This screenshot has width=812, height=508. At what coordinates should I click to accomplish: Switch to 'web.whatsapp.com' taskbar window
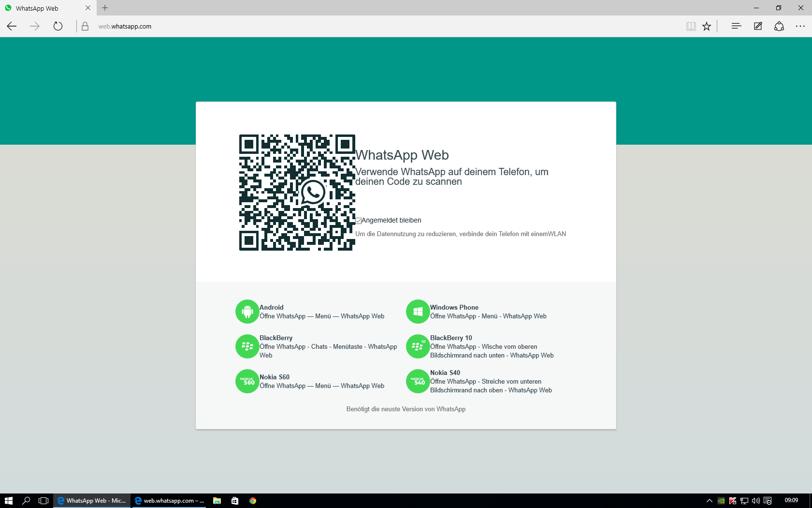[x=169, y=501]
